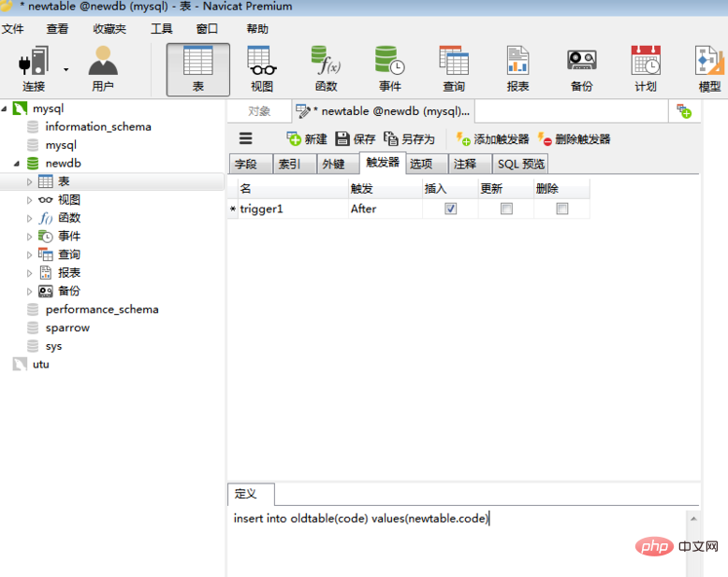Image resolution: width=728 pixels, height=577 pixels.
Task: Click the 删除触发器 (Delete Trigger) button
Action: tap(574, 138)
